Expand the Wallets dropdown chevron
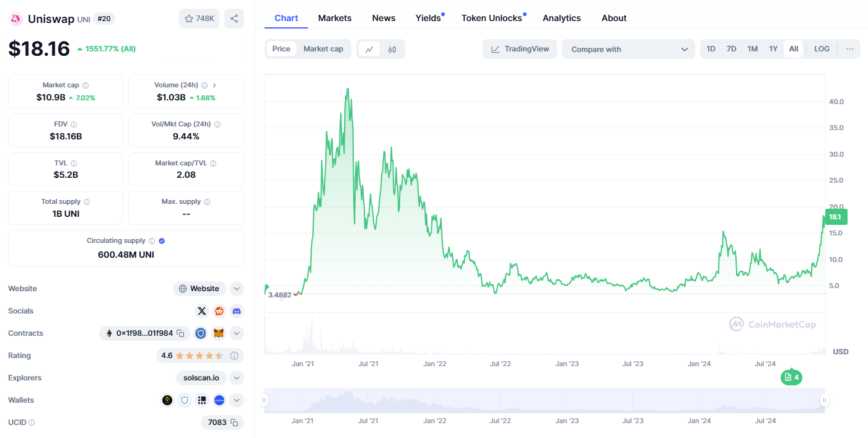This screenshot has height=438, width=868. click(x=237, y=400)
